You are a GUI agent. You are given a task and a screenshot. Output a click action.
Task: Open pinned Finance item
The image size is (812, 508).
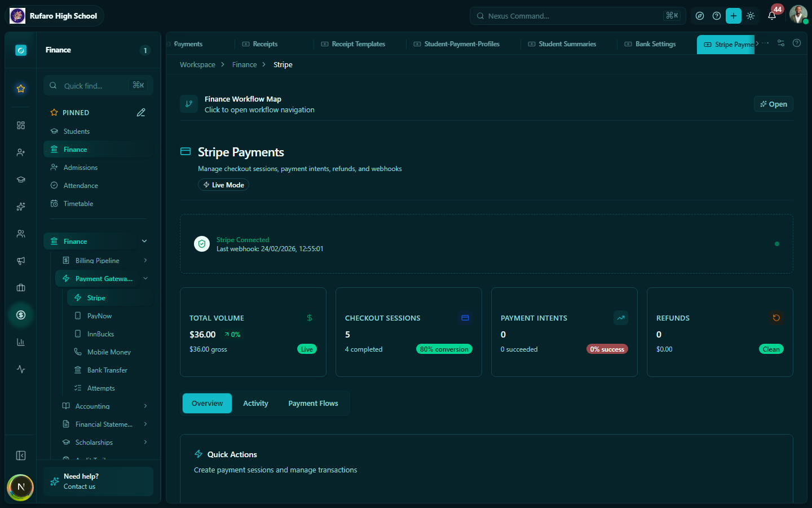coord(98,150)
